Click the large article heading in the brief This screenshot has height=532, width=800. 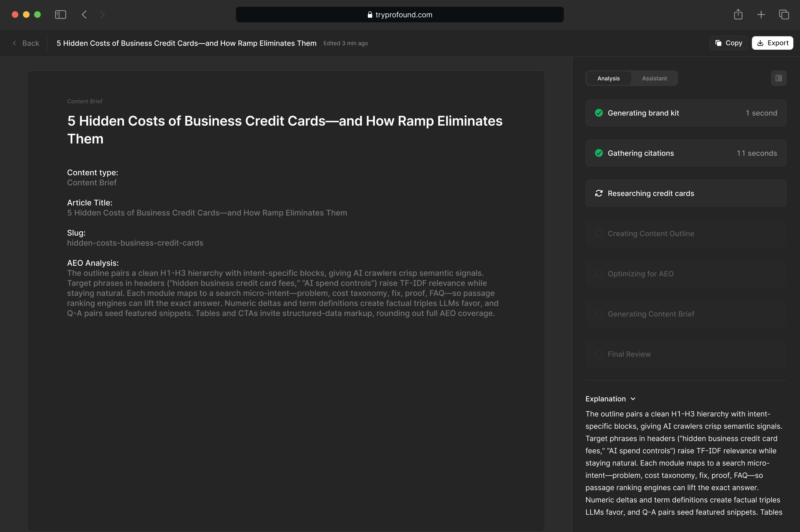click(x=285, y=130)
